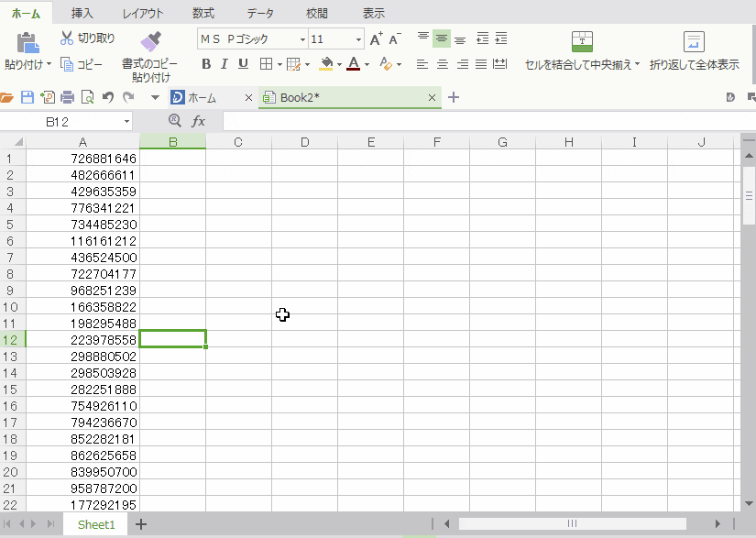Open the レイアウト ribbon tab
The height and width of the screenshot is (538, 756).
[x=143, y=14]
